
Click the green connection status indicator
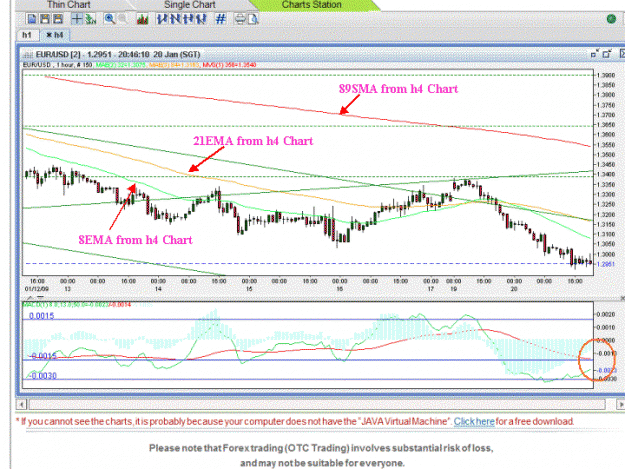611,19
